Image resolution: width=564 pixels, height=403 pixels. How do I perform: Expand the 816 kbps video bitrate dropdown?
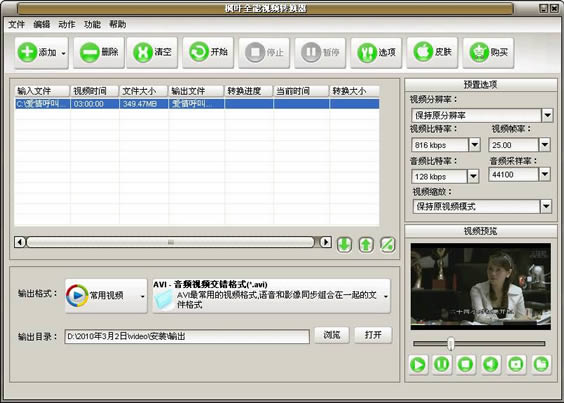pos(474,145)
